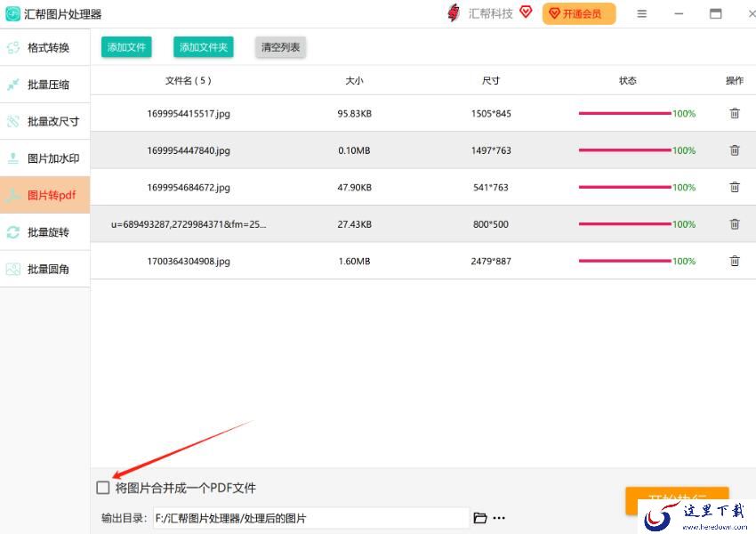Open output folder with folder icon
756x534 pixels.
pyautogui.click(x=480, y=518)
